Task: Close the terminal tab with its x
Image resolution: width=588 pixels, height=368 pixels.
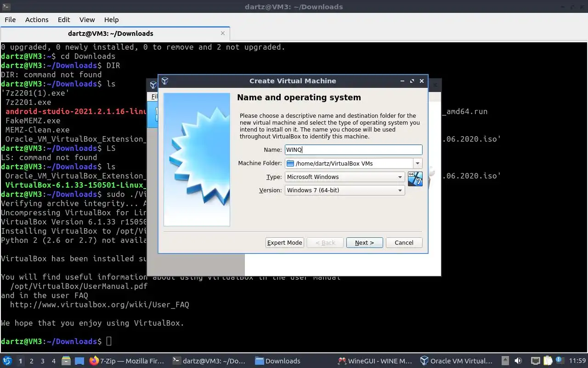Action: point(223,33)
